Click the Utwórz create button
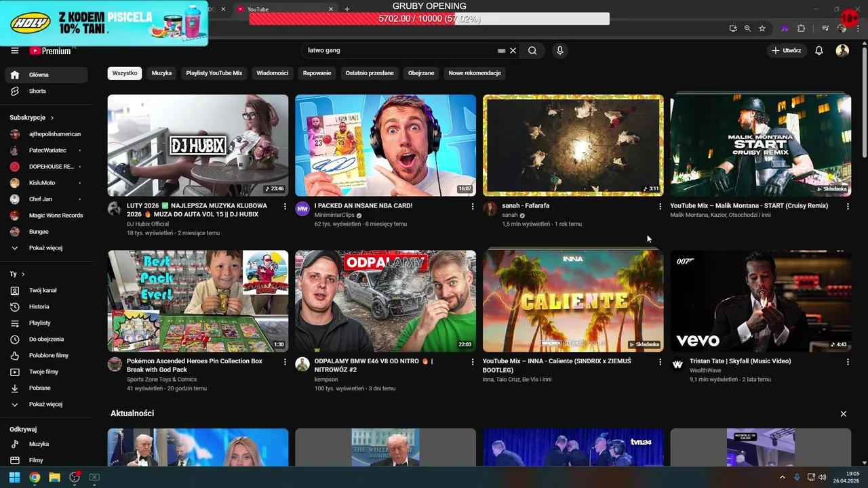 tap(787, 51)
